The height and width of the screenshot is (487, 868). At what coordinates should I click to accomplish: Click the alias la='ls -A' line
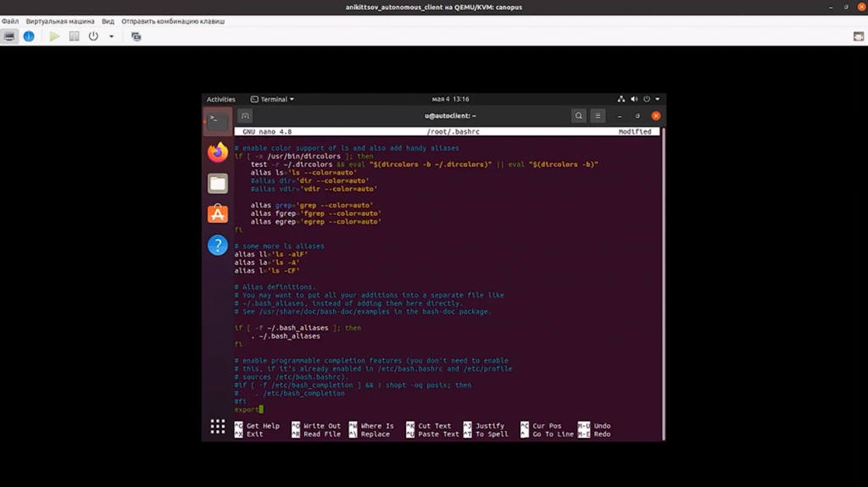pyautogui.click(x=267, y=263)
